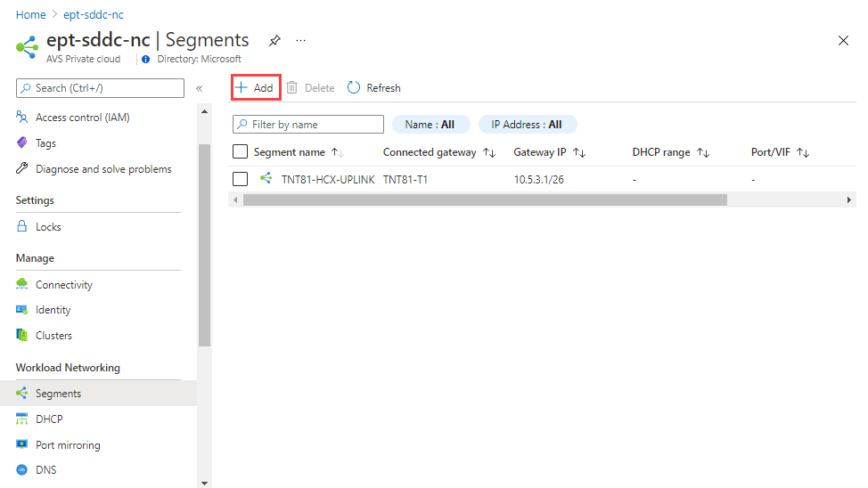The image size is (868, 488).
Task: Click the Add segment button
Action: (x=256, y=88)
